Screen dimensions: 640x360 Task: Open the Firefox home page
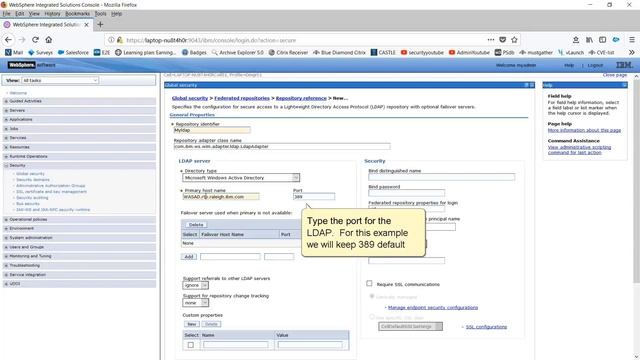49,40
